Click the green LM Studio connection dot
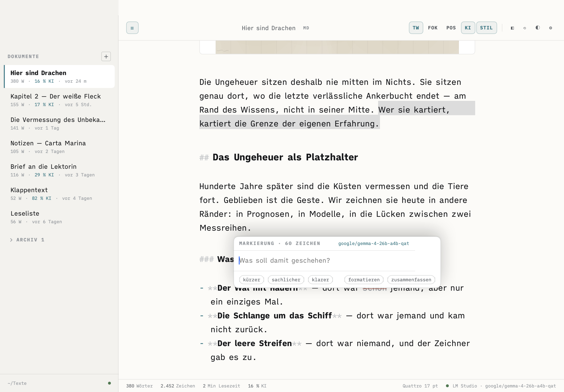This screenshot has width=564, height=392. [447, 386]
